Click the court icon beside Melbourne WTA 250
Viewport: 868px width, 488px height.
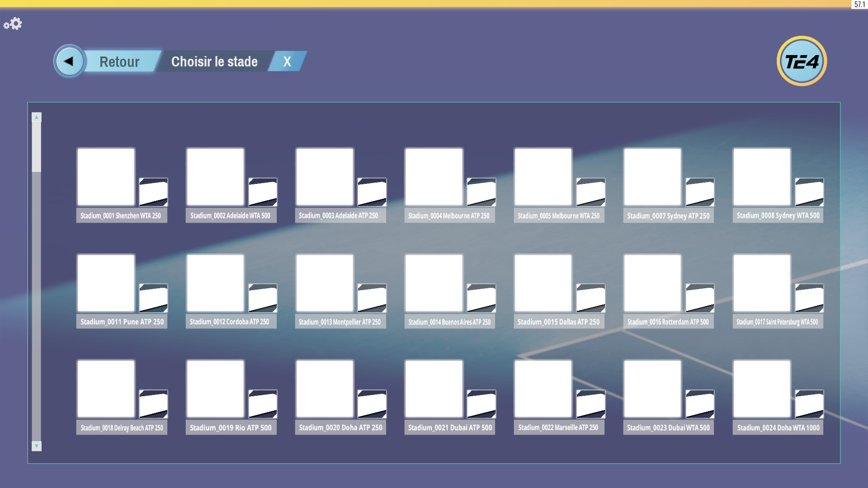click(591, 192)
